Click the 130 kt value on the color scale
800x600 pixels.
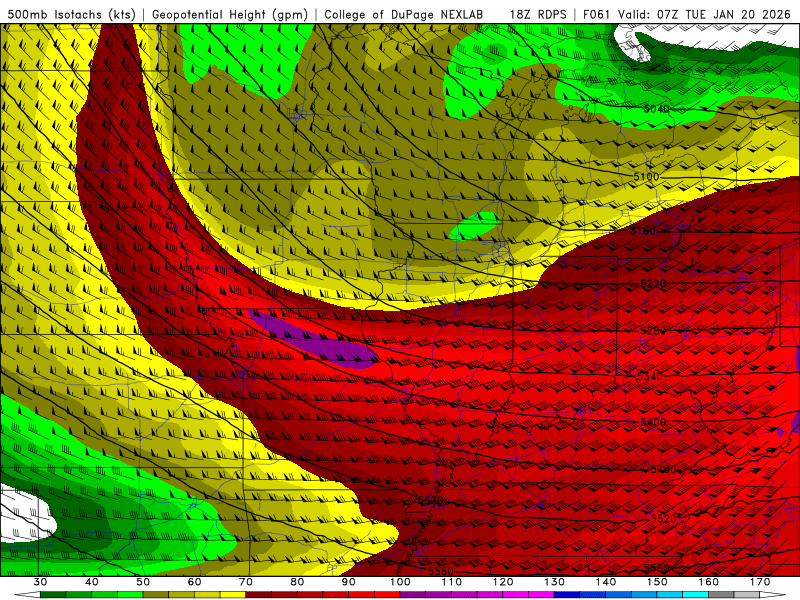554,582
